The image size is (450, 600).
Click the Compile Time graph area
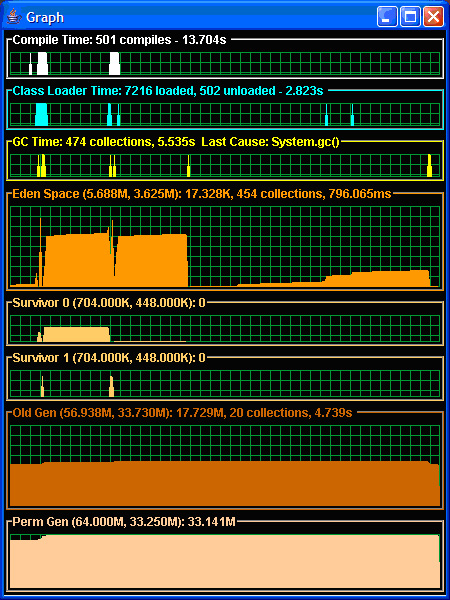225,64
